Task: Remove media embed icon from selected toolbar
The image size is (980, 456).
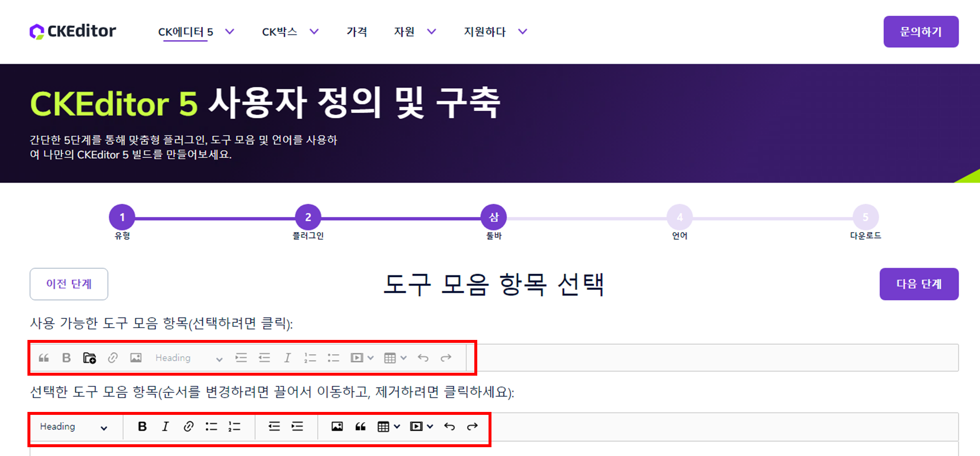Action: point(416,427)
